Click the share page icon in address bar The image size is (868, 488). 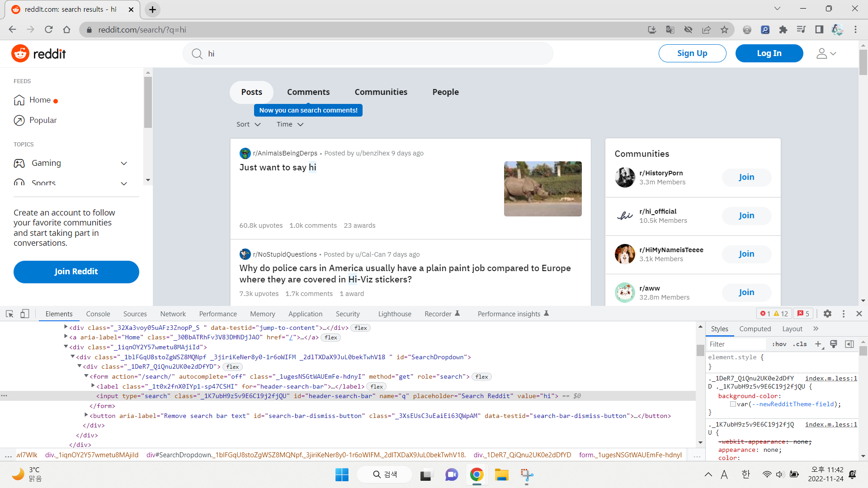point(706,29)
